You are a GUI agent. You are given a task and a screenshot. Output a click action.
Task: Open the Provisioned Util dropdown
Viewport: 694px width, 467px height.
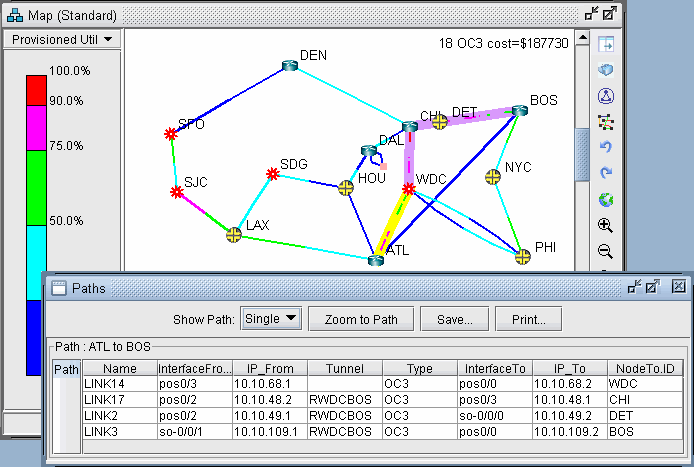[x=62, y=39]
